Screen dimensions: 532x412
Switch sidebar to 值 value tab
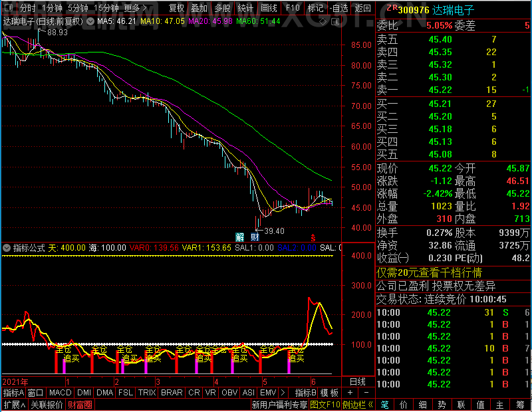(480, 405)
